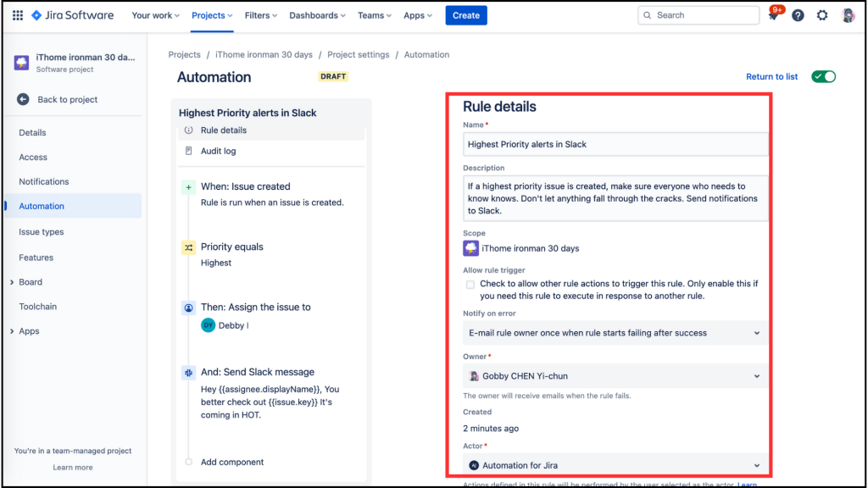
Task: Click the Learn more link in sidebar
Action: [x=73, y=468]
